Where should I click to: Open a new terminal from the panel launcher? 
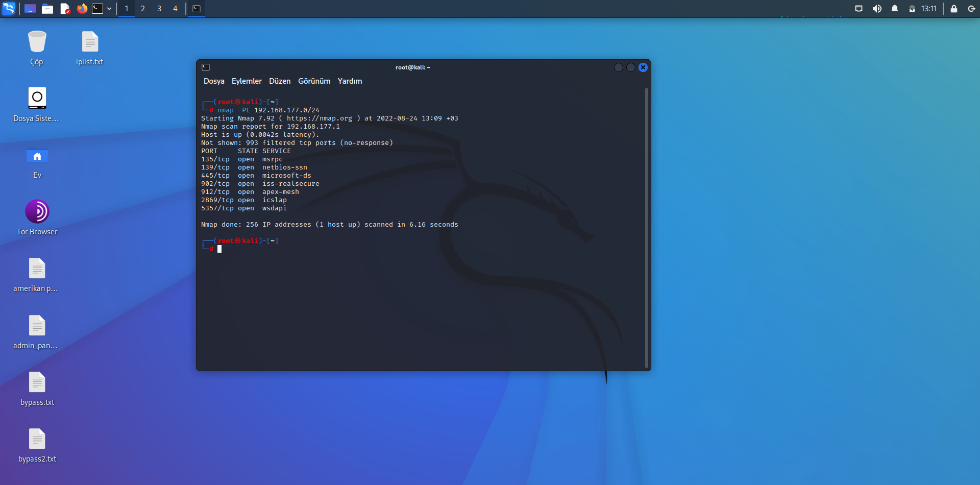[97, 9]
